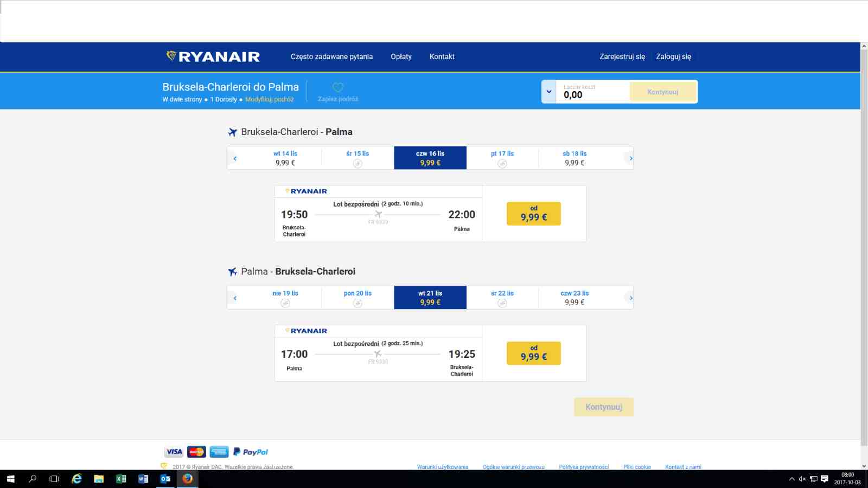Show hidden system tray icons
The height and width of the screenshot is (488, 868).
tap(792, 479)
